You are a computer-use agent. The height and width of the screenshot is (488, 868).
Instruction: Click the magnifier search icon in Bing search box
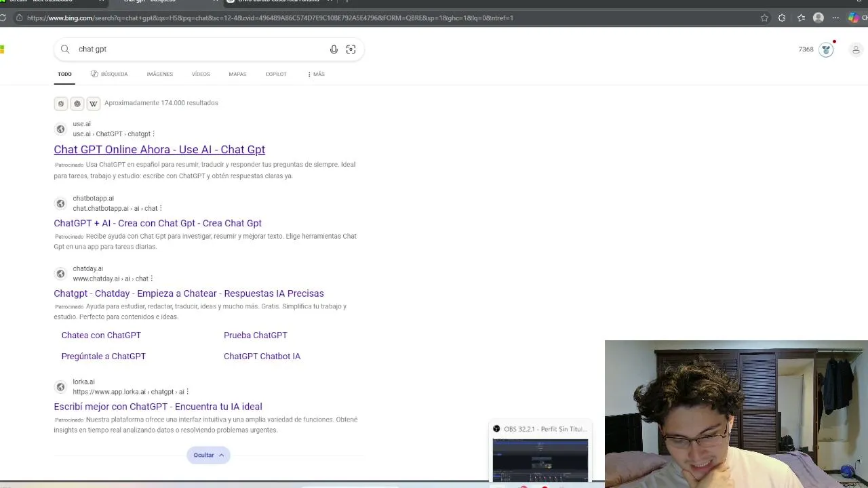tap(65, 49)
